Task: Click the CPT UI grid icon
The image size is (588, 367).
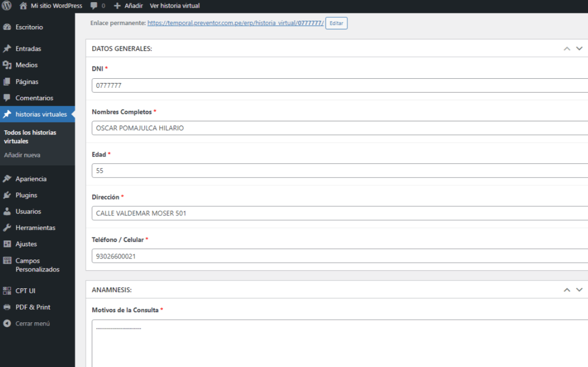Action: [7, 290]
